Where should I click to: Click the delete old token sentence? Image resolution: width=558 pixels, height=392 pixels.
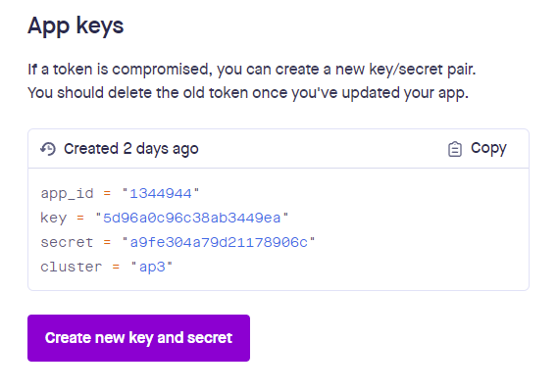point(248,93)
